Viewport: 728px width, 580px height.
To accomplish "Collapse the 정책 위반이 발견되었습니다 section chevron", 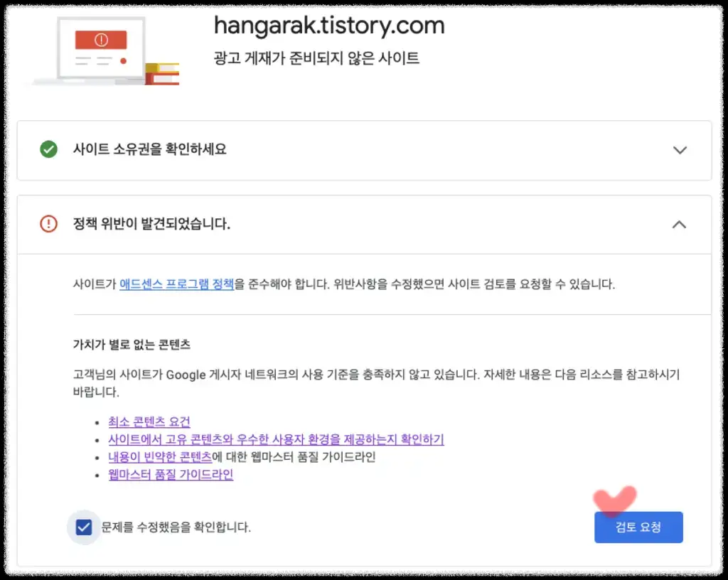I will tap(679, 225).
